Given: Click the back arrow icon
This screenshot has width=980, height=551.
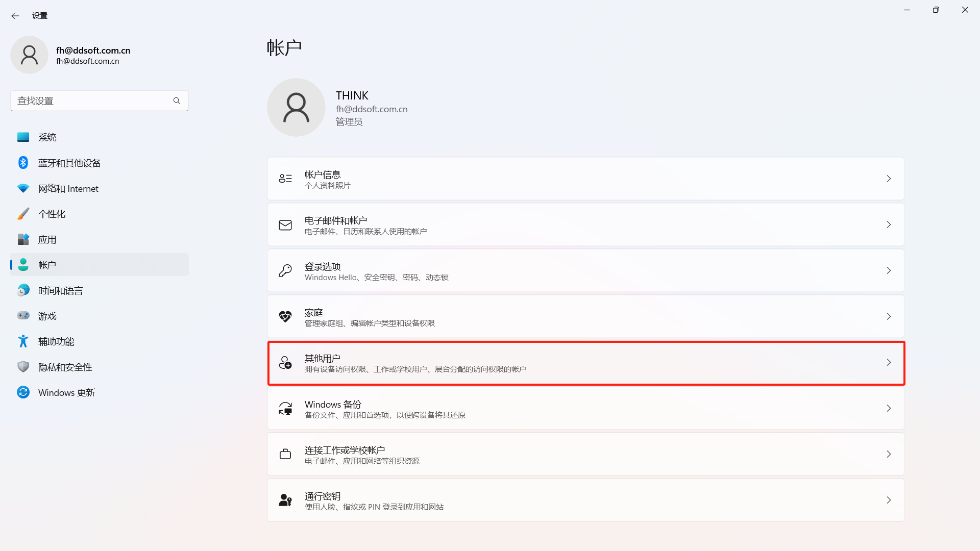Looking at the screenshot, I should pos(15,16).
